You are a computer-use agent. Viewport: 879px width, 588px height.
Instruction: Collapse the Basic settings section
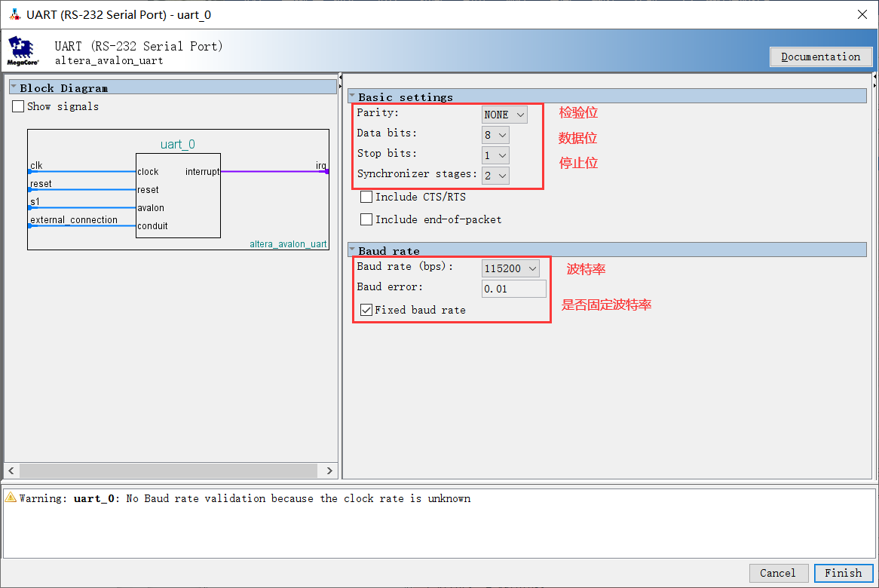(351, 96)
